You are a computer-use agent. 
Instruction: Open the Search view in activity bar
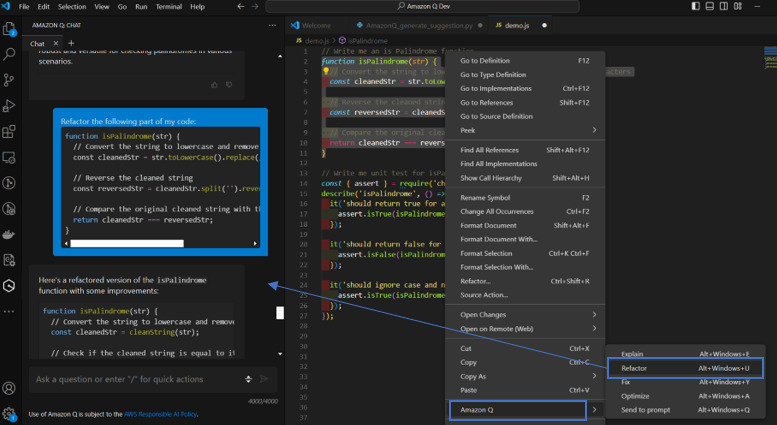coord(10,54)
